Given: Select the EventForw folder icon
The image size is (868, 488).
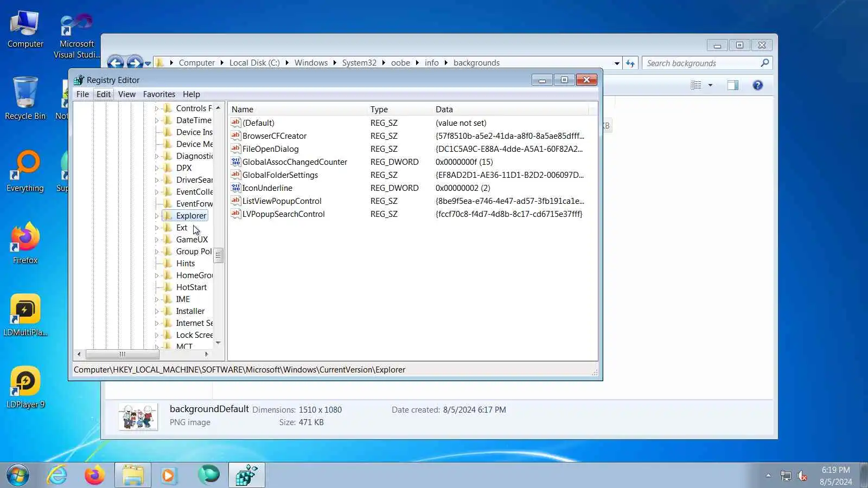Looking at the screenshot, I should click(x=168, y=204).
